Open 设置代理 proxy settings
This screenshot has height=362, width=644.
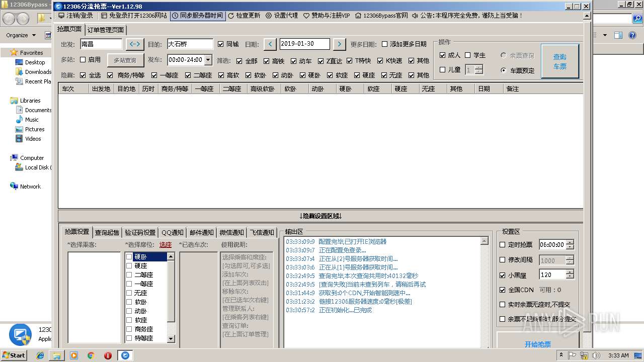tap(282, 16)
